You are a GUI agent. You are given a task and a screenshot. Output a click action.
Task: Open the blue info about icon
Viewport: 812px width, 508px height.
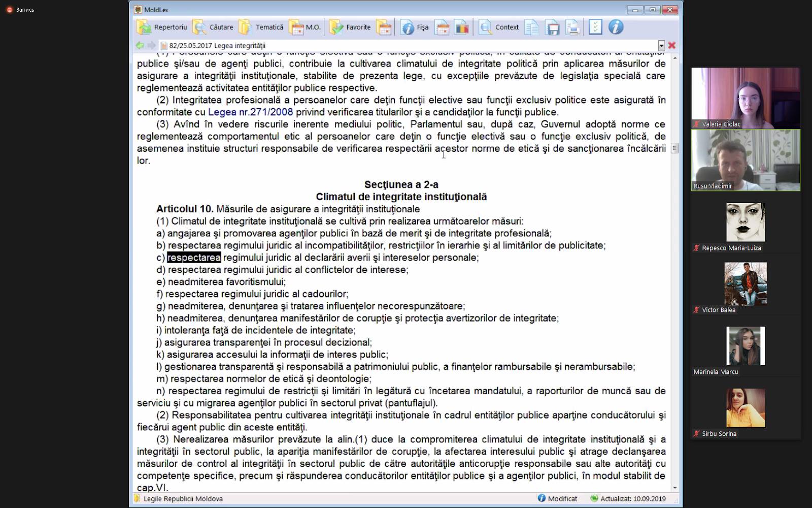pyautogui.click(x=616, y=27)
